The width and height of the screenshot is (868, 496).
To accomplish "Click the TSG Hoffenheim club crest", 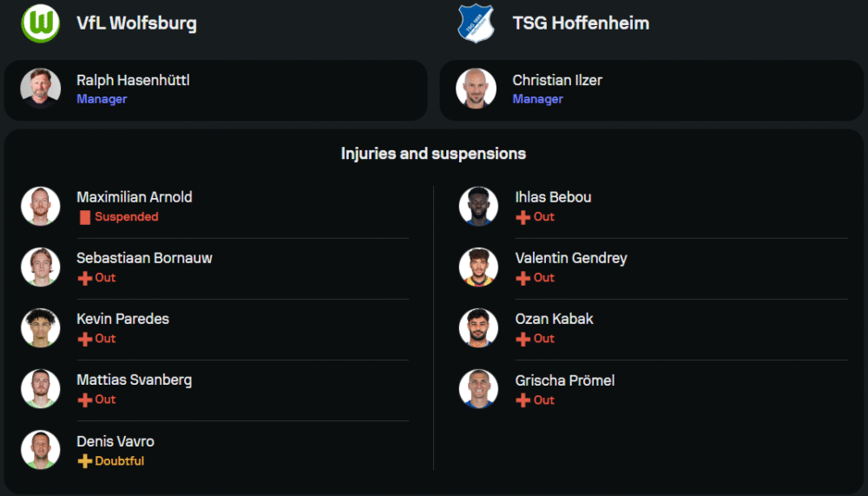I will click(476, 23).
